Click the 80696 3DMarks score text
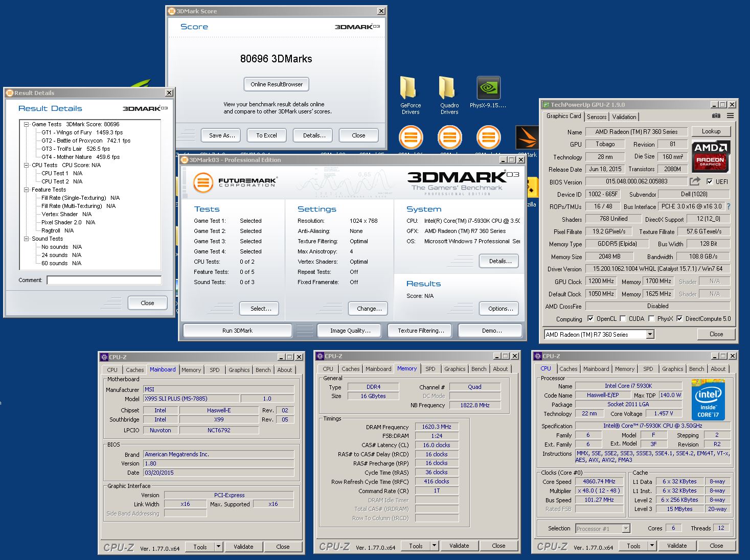This screenshot has height=560, width=750. point(276,59)
